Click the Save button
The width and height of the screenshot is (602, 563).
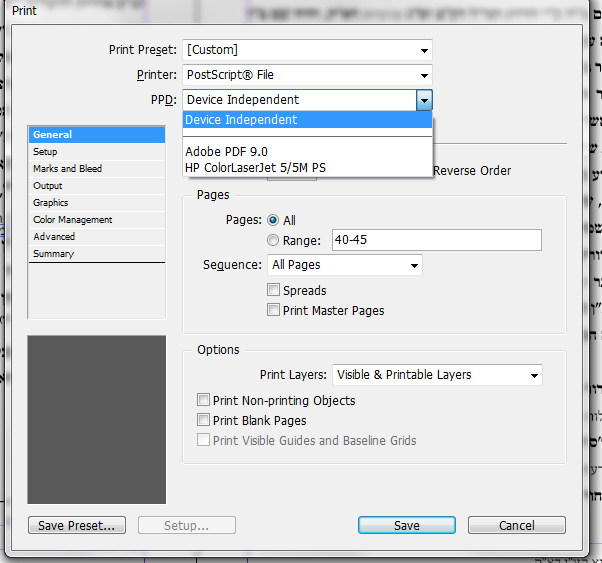point(407,525)
